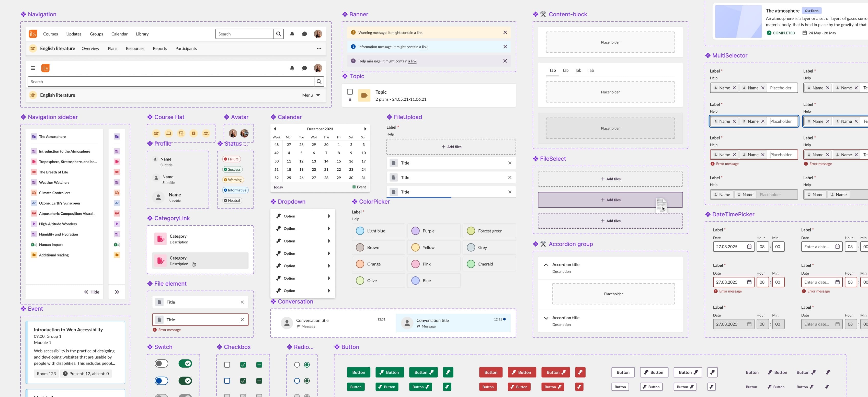Open the notification bell in the navigation bar
This screenshot has width=868, height=397.
(x=292, y=34)
